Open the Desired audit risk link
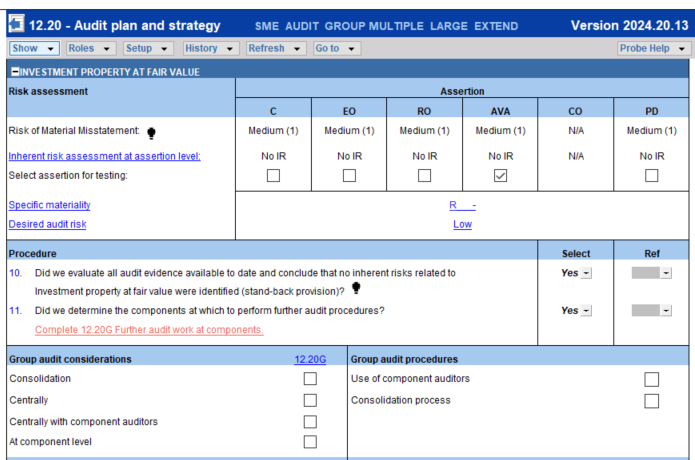This screenshot has height=460, width=695. (x=47, y=224)
